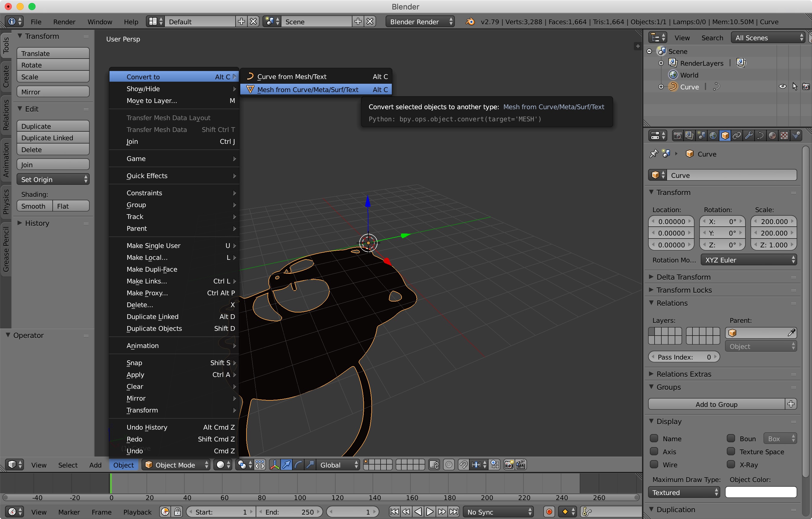Open the Constraints chain-link tab
The width and height of the screenshot is (812, 519).
(x=737, y=136)
